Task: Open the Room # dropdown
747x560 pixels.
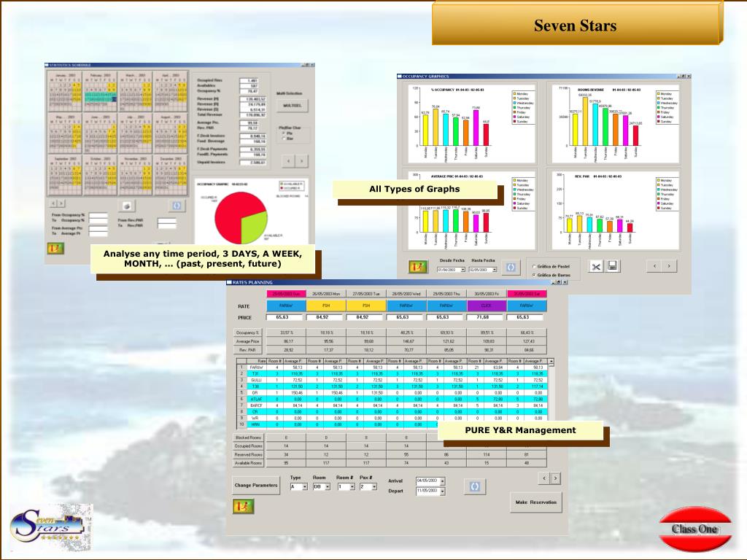Action: point(352,486)
